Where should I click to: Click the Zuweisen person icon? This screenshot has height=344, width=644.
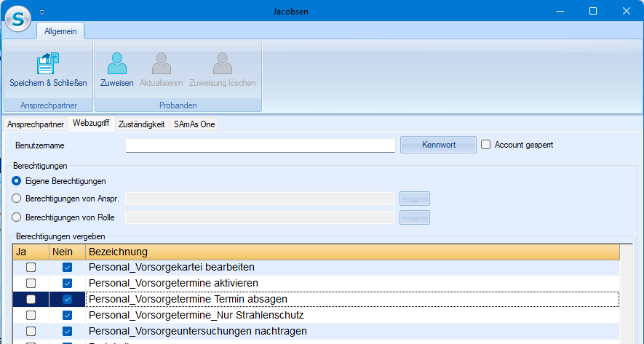point(117,63)
